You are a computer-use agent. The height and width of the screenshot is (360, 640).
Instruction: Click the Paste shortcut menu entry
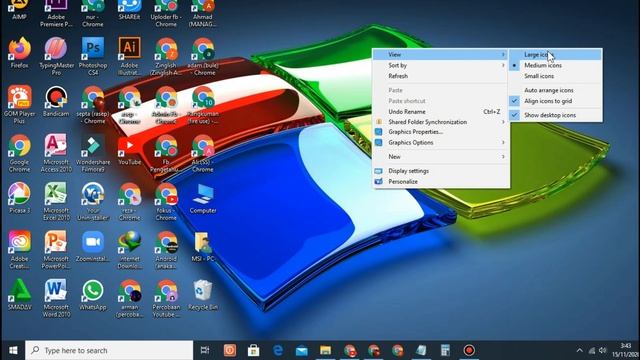coord(440,101)
